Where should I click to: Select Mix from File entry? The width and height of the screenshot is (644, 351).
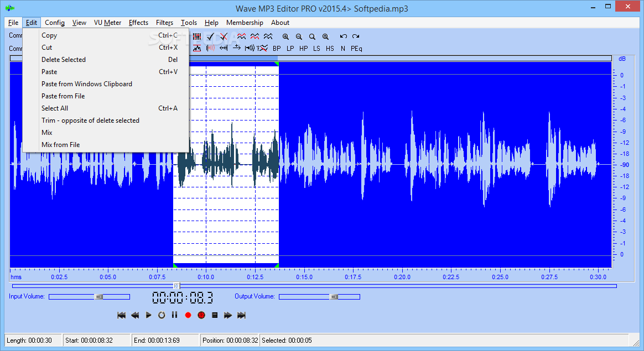coord(106,144)
